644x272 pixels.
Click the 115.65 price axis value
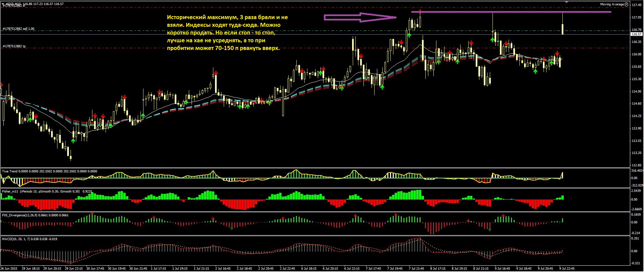pyautogui.click(x=637, y=67)
